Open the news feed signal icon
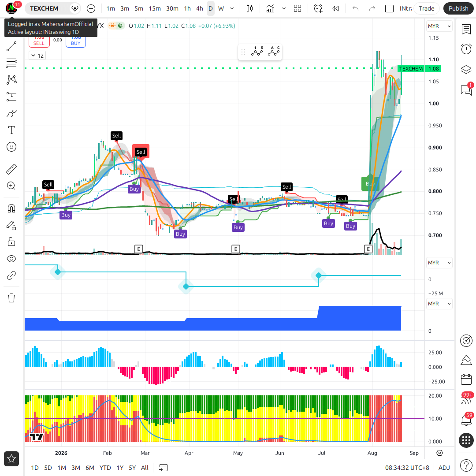Screen dimensions: 476x476 466,399
